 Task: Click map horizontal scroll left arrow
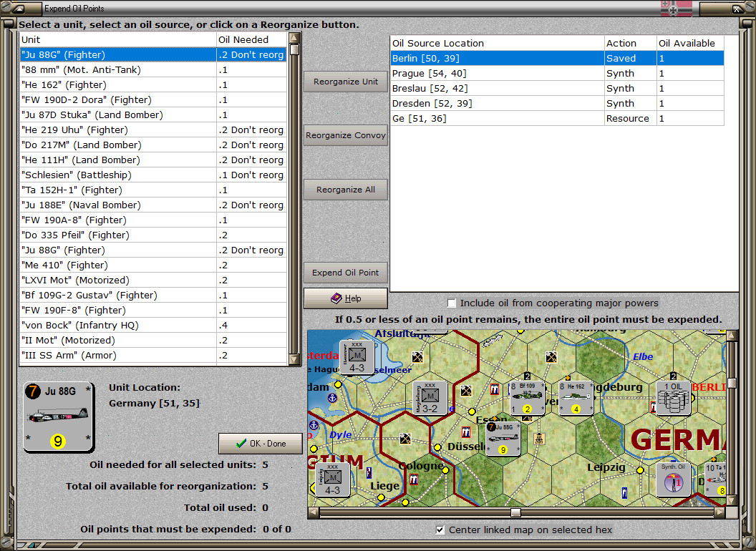point(314,512)
